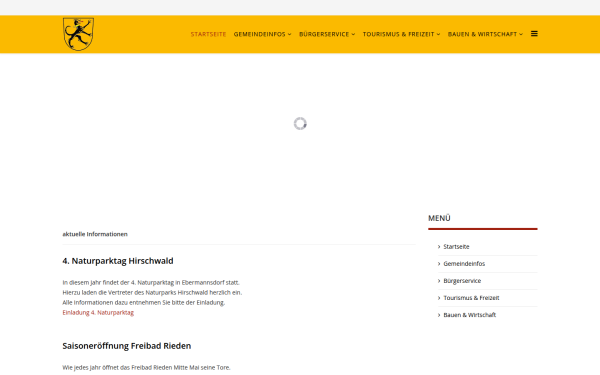600x375 pixels.
Task: Open Gemeindeinfos top navigation item
Action: click(260, 34)
